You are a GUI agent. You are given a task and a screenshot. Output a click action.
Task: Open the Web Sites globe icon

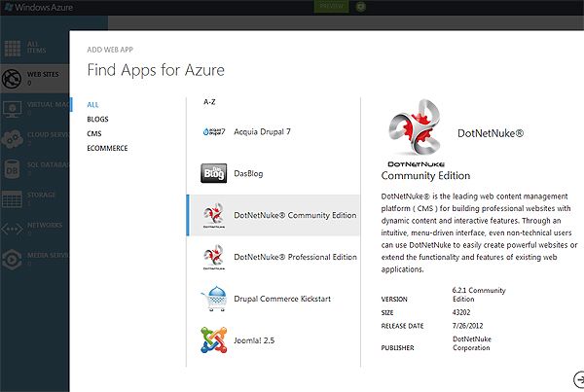coord(12,79)
